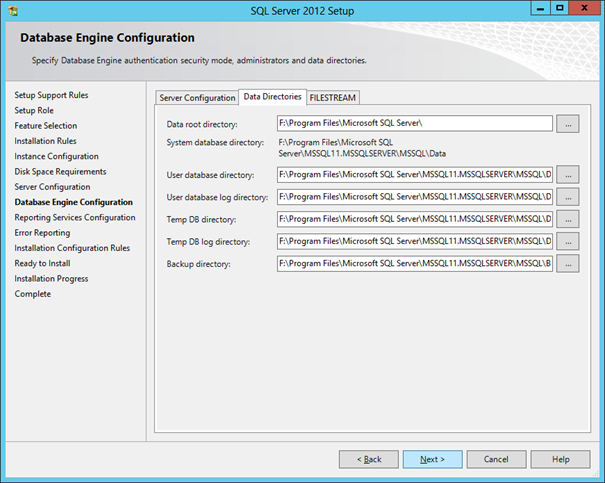
Task: Edit the Temp DB directory field
Action: (x=415, y=219)
